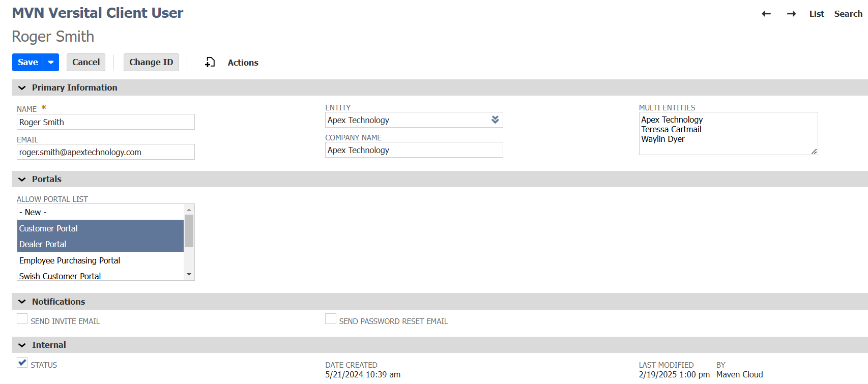Go to next record with right arrow
The image size is (868, 384).
(791, 14)
